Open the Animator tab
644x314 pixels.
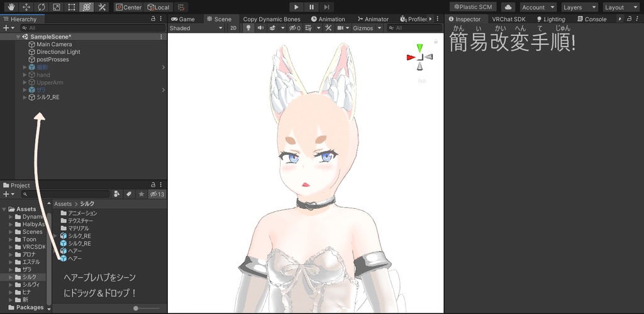click(373, 19)
